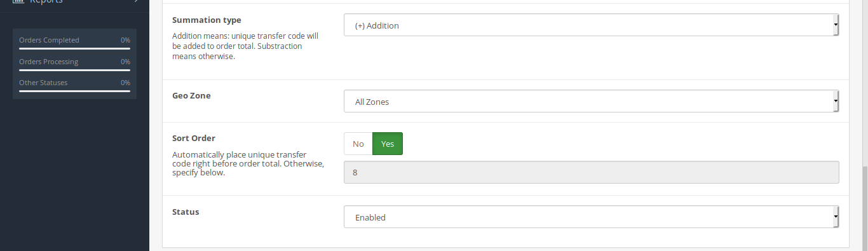
Task: Click the Other Statuses progress bar
Action: (74, 91)
